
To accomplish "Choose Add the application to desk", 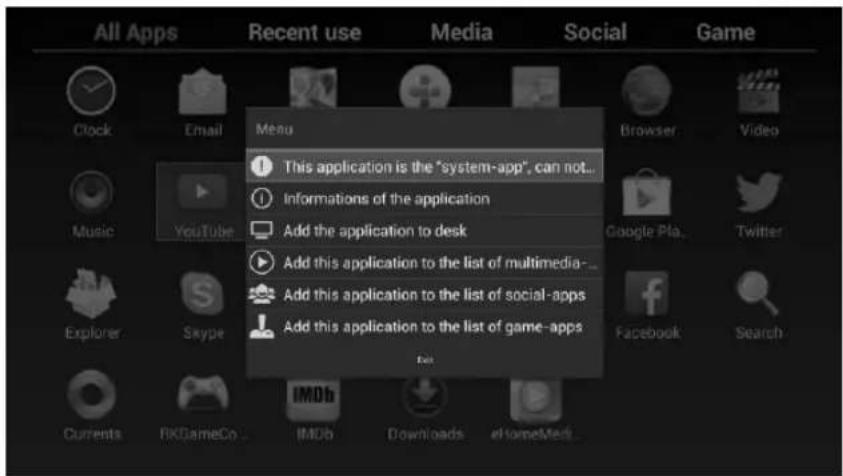I will [424, 231].
